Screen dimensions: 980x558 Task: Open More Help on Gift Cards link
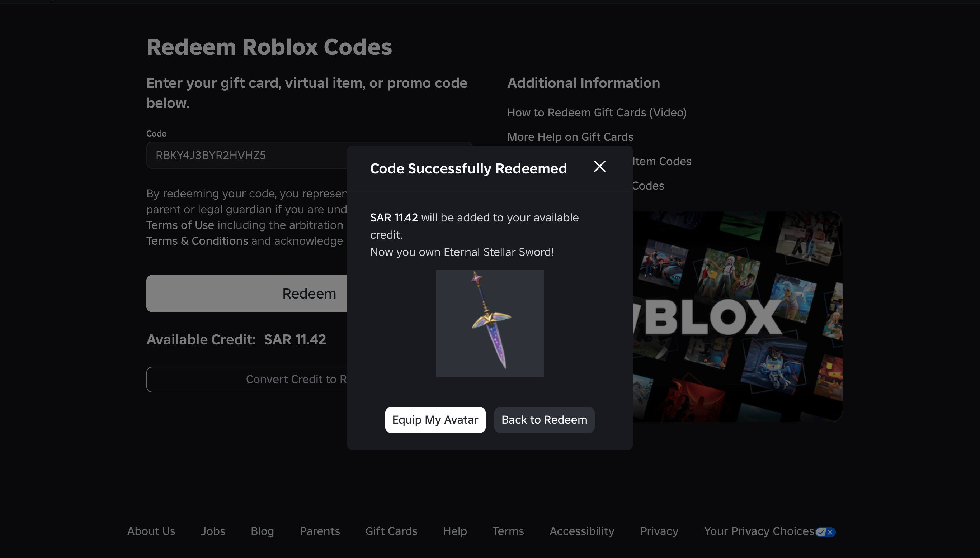[x=570, y=137]
